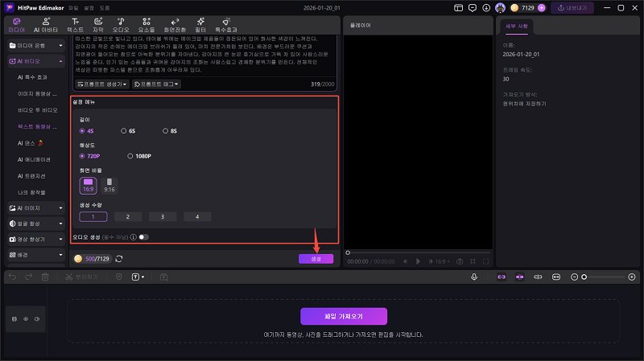Toggle the 오디오 생성 audio switch
The height and width of the screenshot is (361, 644).
pos(144,237)
